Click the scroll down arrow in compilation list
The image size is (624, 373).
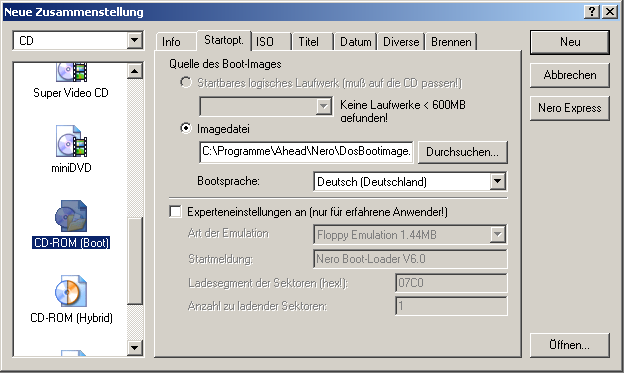tap(135, 348)
